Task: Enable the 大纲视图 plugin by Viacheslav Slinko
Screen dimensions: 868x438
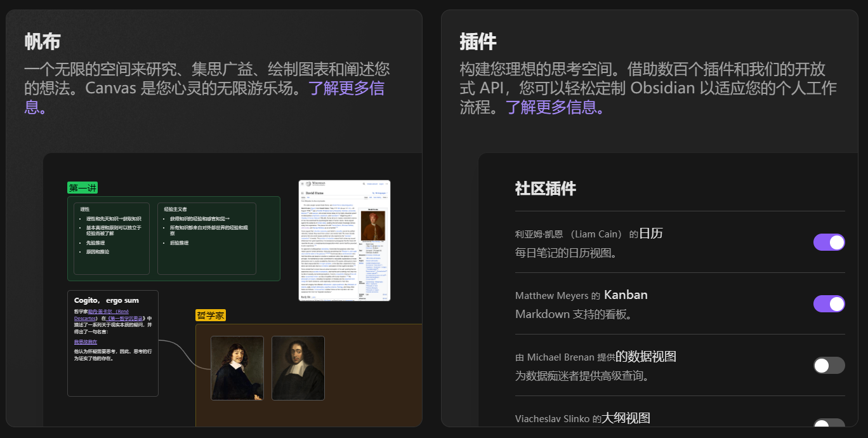Action: coord(829,427)
